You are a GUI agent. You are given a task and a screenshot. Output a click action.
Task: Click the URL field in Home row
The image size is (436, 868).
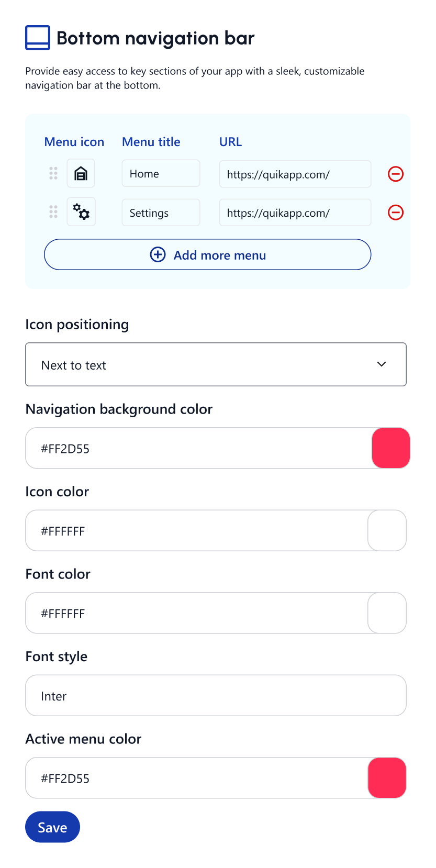coord(295,174)
